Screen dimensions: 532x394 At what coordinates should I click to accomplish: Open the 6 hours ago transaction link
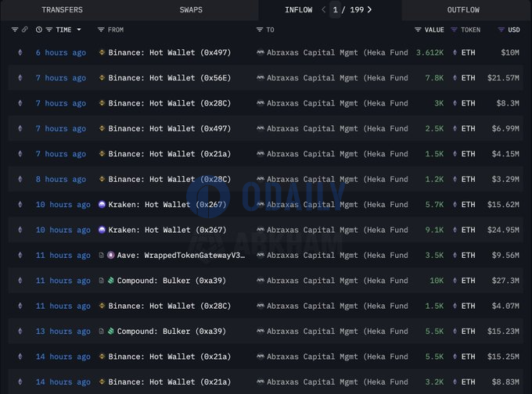61,52
